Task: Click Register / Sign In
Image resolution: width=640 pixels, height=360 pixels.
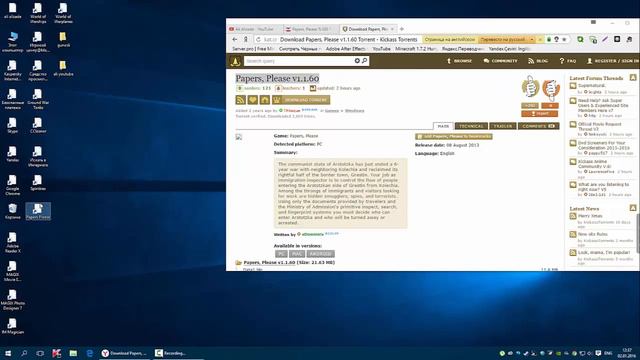Action: point(613,61)
